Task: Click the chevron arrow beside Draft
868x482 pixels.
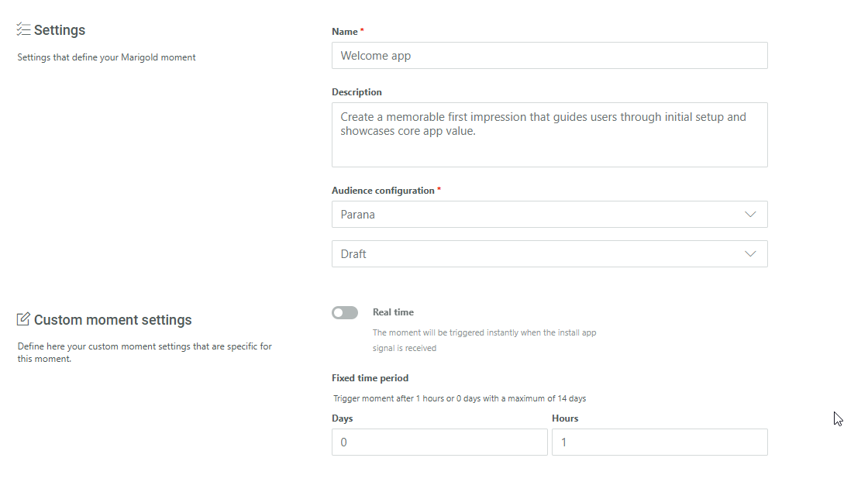Action: 750,254
